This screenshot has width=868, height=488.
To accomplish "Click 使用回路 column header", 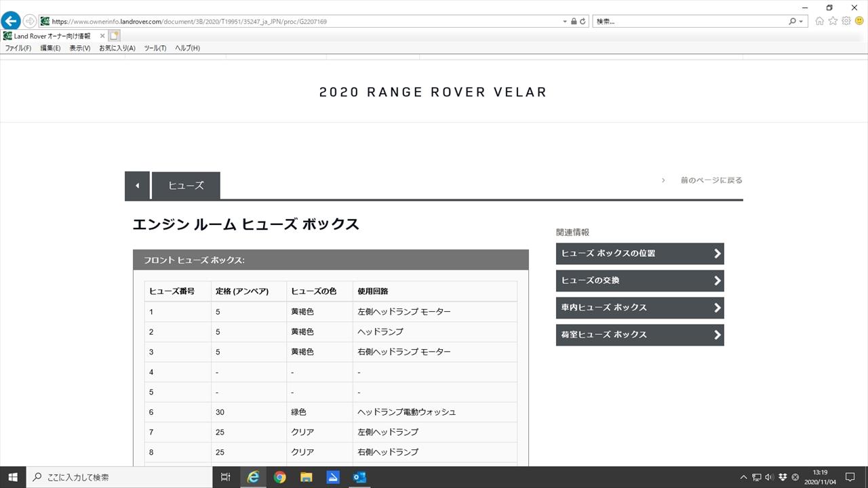I will (435, 291).
